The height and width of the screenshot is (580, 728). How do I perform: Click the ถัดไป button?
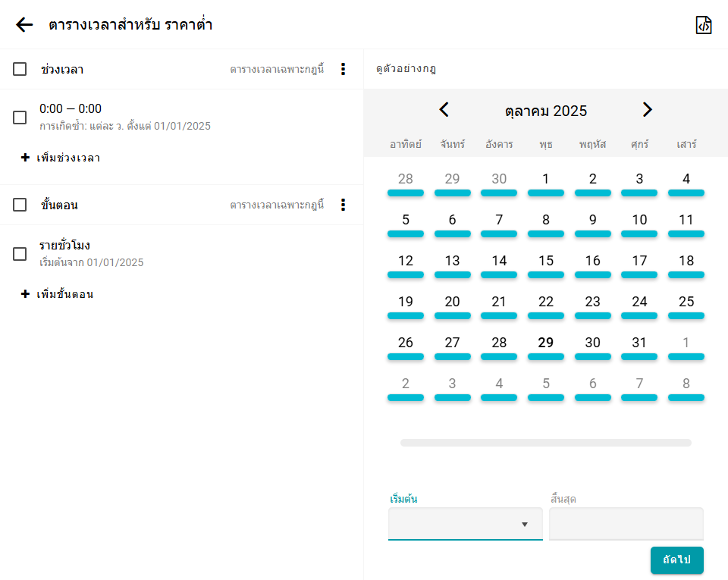point(676,560)
